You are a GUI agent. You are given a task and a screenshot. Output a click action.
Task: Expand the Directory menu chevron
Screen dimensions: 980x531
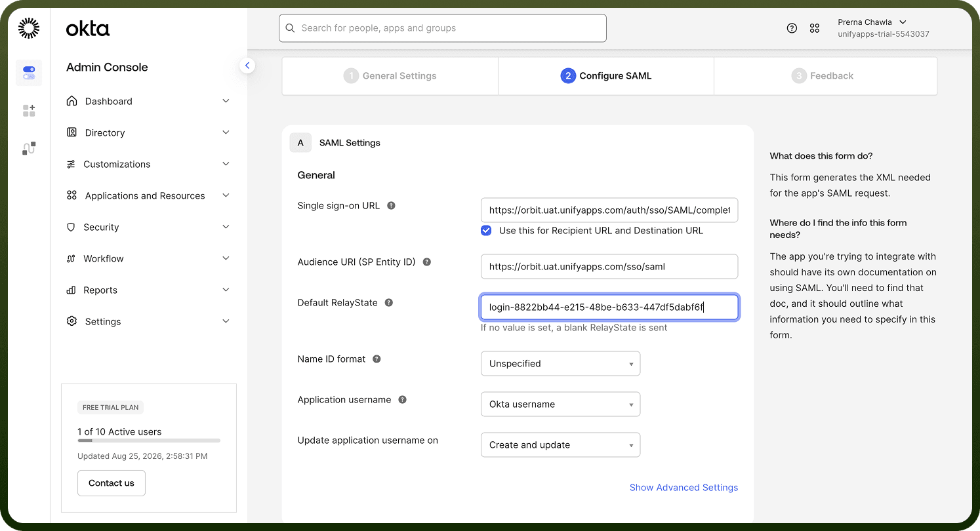pos(226,132)
